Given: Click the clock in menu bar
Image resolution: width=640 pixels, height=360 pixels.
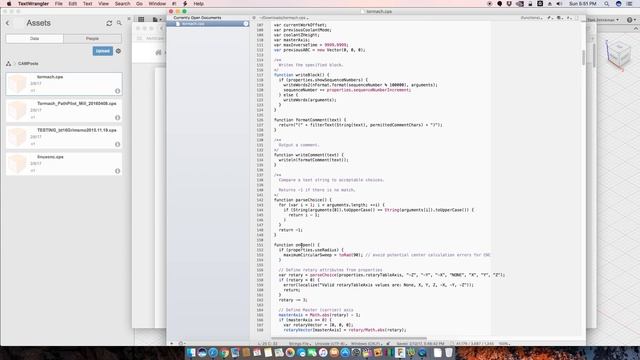Looking at the screenshot, I should click(x=582, y=4).
